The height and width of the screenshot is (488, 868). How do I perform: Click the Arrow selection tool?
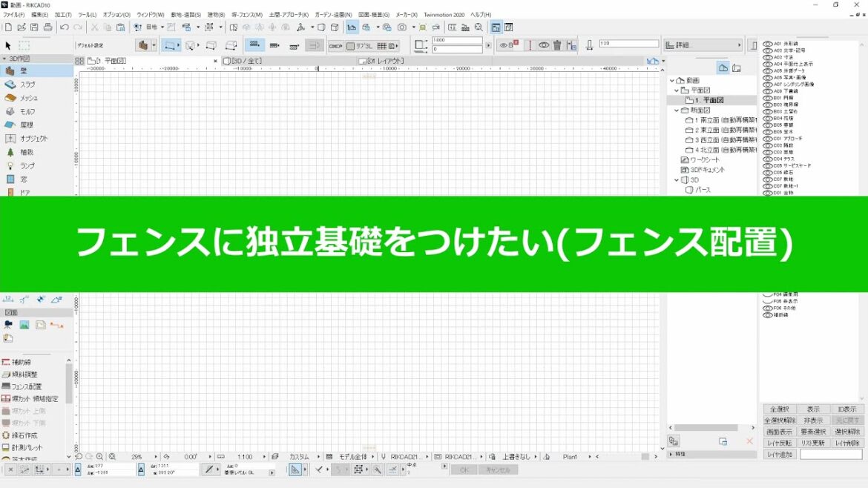point(8,46)
